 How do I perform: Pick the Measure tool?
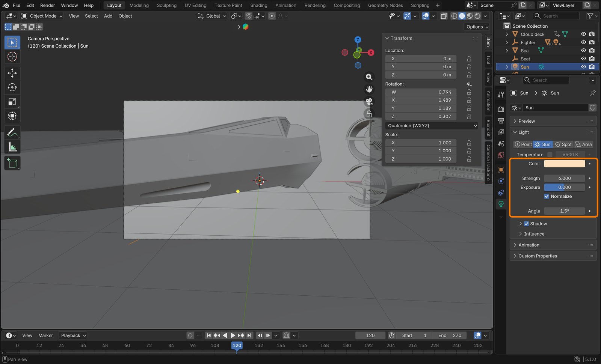coord(12,147)
